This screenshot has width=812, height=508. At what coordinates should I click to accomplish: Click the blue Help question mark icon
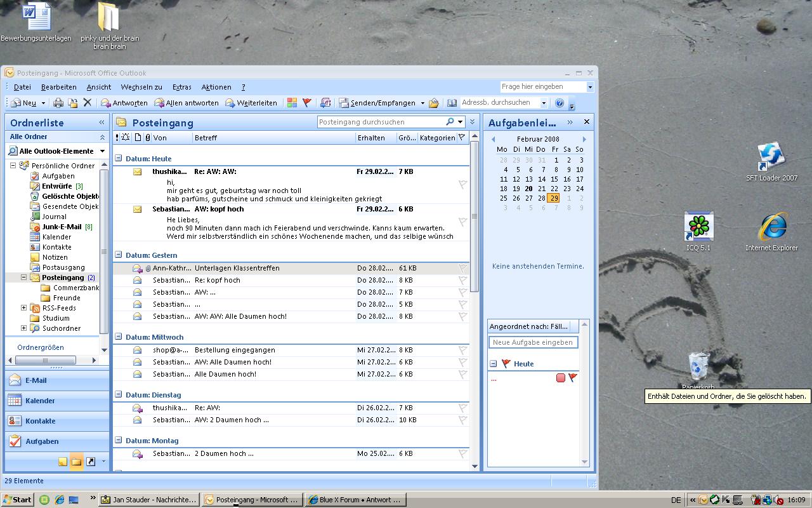pos(560,103)
